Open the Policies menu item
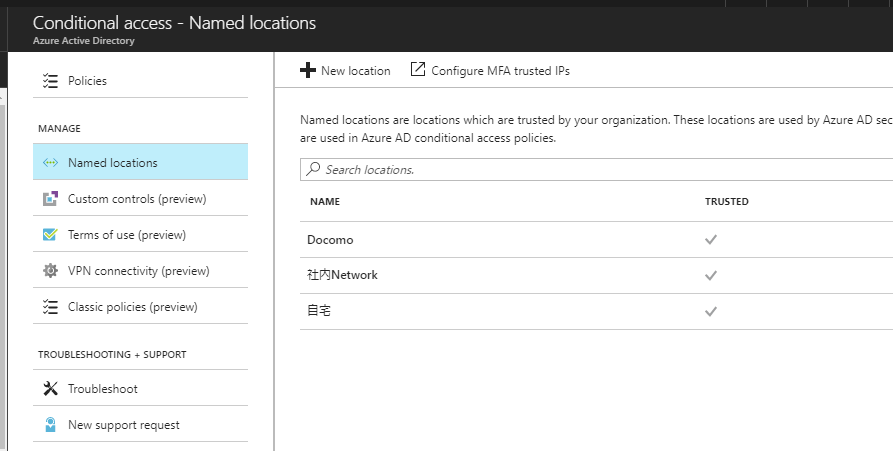 point(141,81)
